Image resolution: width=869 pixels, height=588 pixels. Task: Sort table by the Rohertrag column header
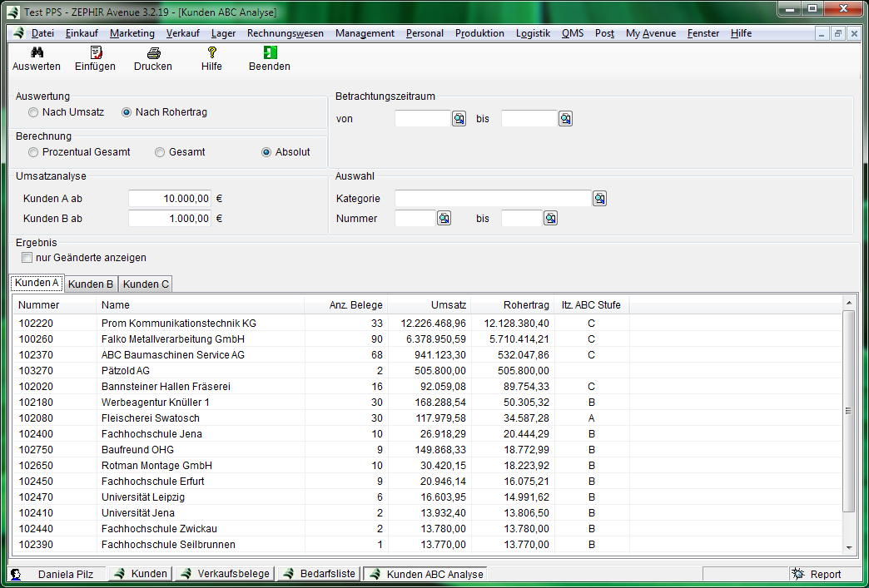click(x=526, y=305)
